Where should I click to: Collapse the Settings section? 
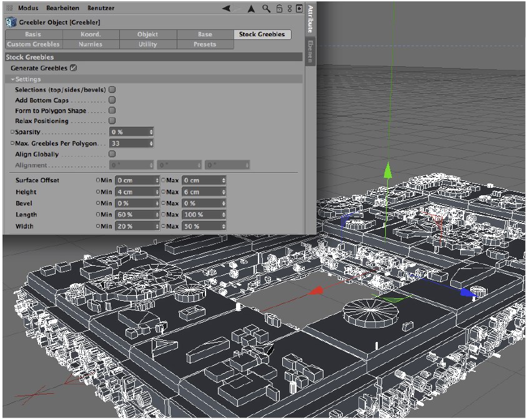[x=12, y=79]
